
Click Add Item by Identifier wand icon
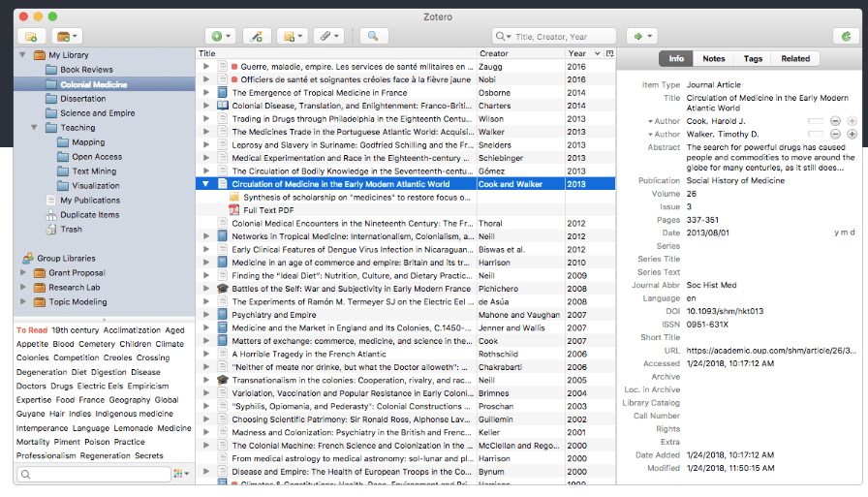coord(257,36)
